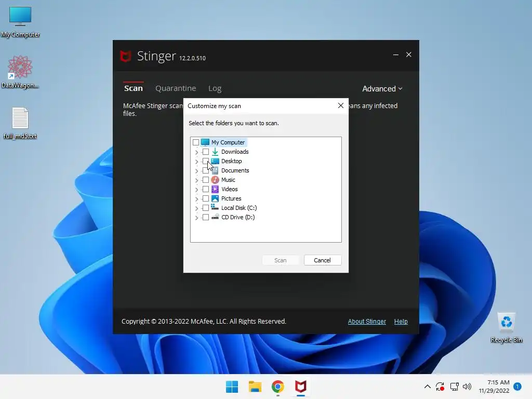532x399 pixels.
Task: Select the Recycle Bin desktop icon
Action: (506, 328)
